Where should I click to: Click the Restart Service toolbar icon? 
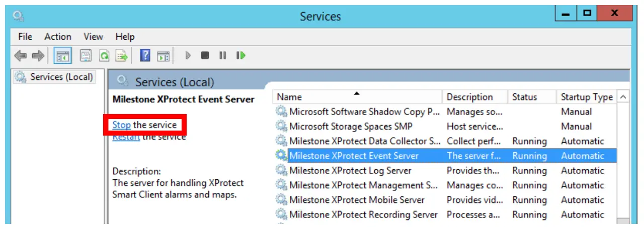pyautogui.click(x=241, y=55)
